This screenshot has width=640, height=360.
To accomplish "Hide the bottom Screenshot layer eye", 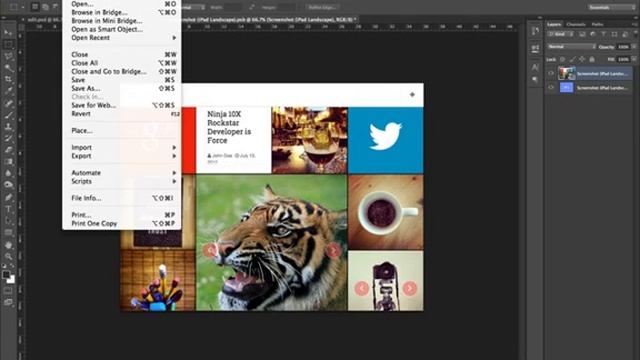I will tap(551, 87).
